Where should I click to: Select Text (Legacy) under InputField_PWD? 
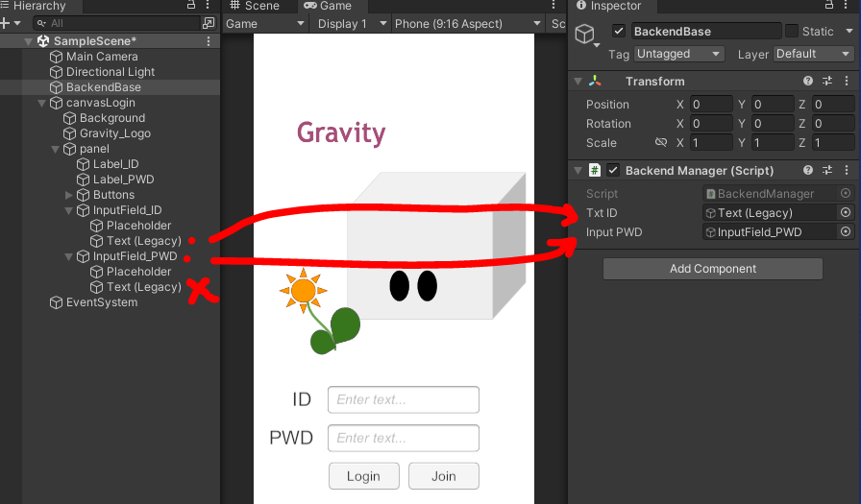coord(143,287)
